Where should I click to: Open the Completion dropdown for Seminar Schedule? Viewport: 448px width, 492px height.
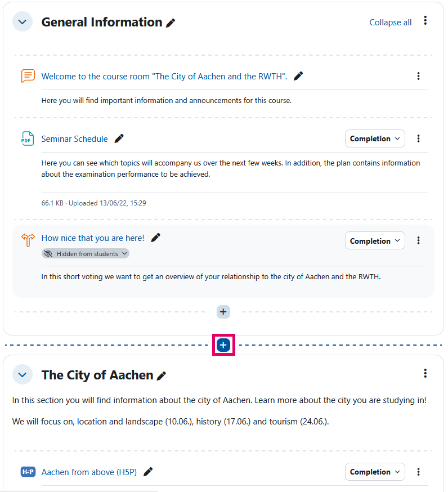point(375,138)
